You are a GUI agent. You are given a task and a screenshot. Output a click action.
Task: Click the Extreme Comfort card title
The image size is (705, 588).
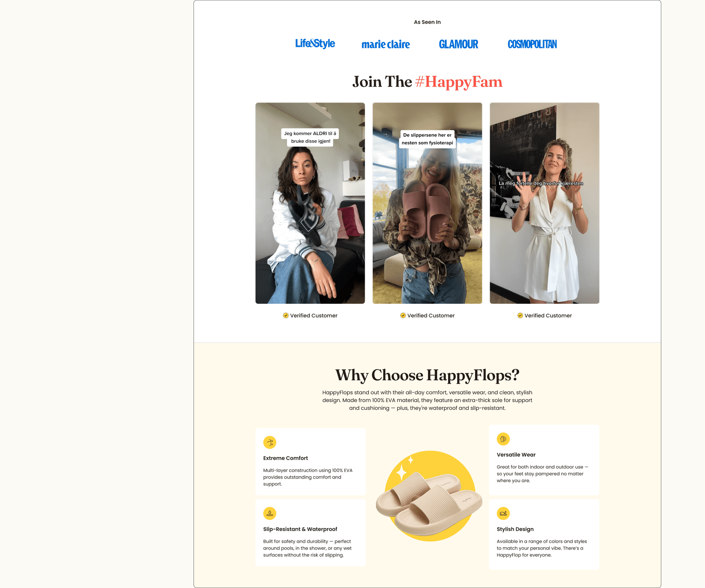(285, 458)
